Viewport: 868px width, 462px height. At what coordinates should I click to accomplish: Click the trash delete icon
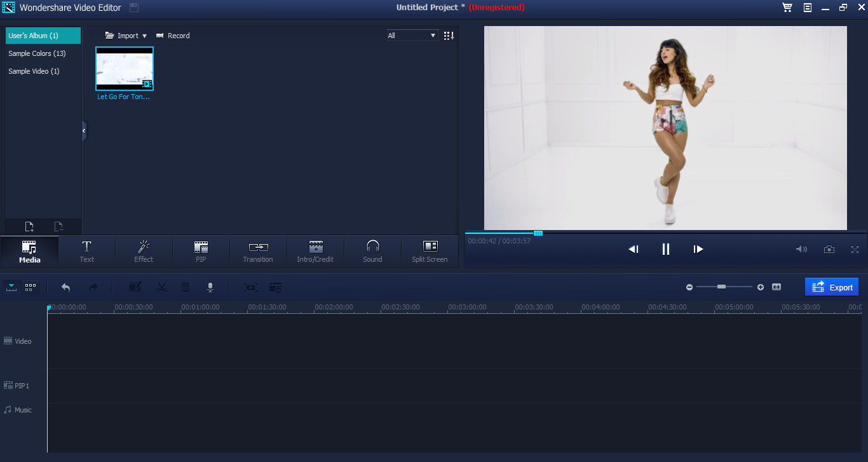185,287
